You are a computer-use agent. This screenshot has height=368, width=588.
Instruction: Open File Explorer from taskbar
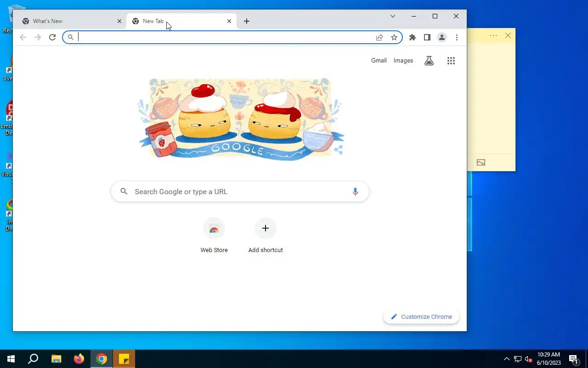click(x=56, y=359)
